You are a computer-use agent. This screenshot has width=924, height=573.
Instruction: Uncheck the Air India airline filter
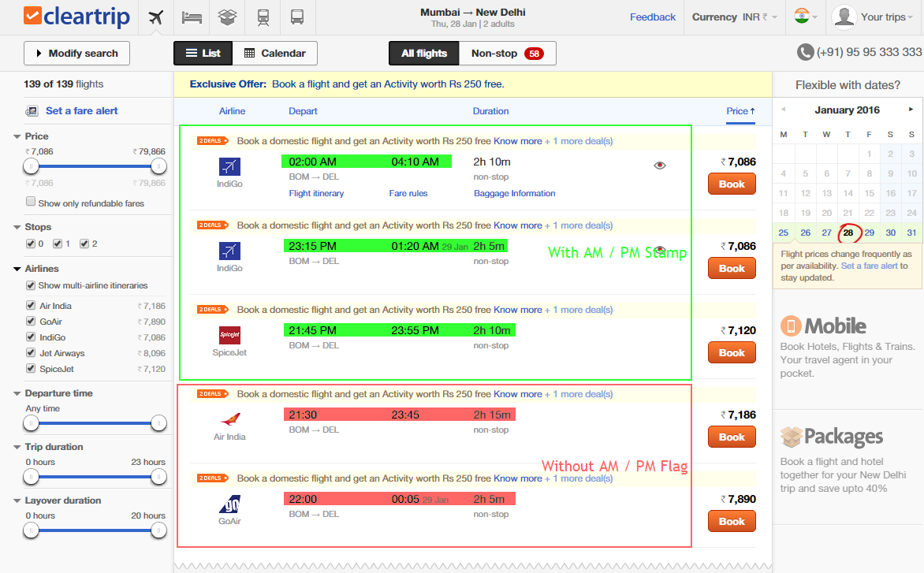31,305
